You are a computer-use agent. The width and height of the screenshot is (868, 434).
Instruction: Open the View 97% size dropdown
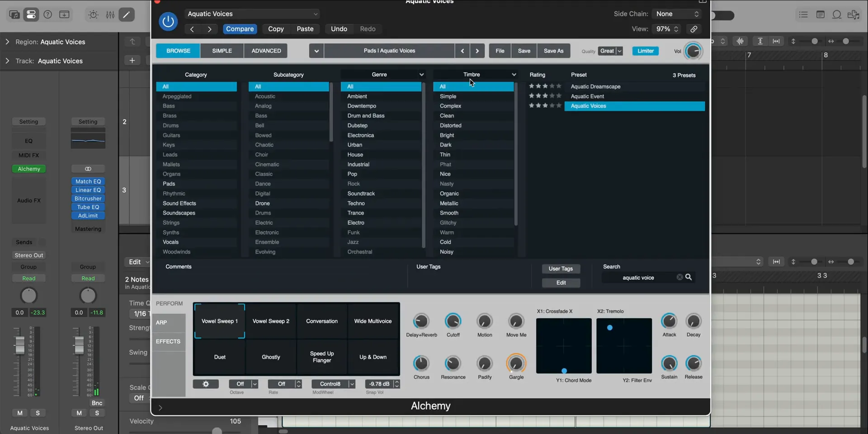click(667, 29)
